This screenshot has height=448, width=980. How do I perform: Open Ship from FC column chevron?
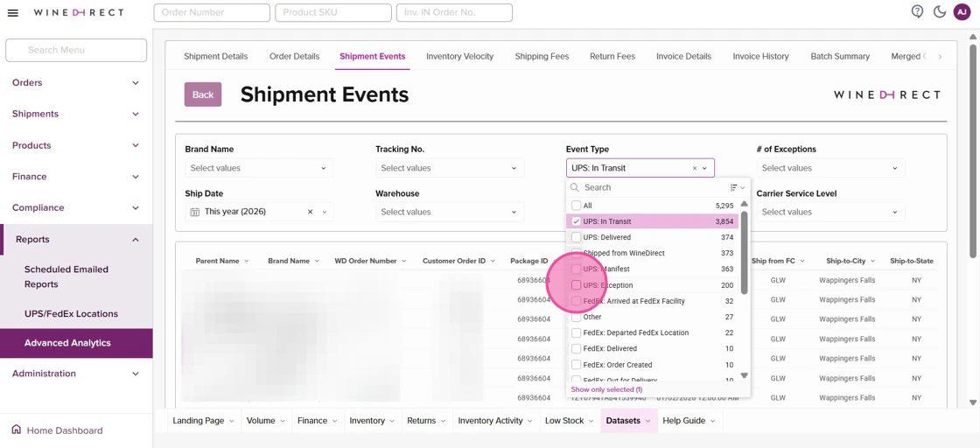tap(801, 261)
